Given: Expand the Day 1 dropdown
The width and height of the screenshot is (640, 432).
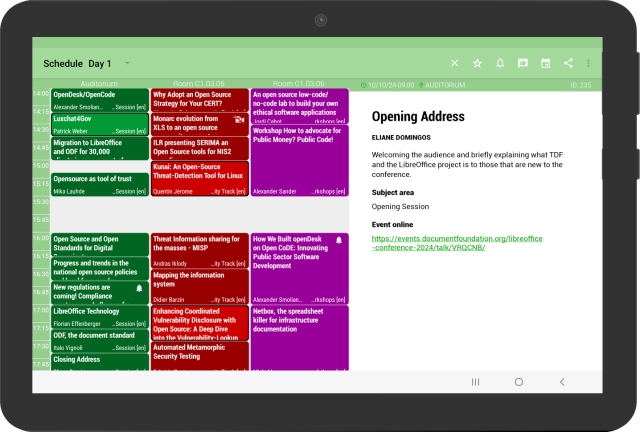Looking at the screenshot, I should 127,64.
